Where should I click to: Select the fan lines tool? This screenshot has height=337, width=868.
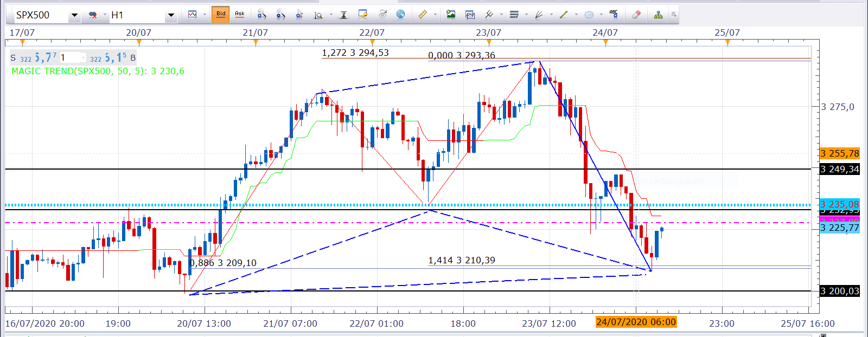pyautogui.click(x=539, y=15)
